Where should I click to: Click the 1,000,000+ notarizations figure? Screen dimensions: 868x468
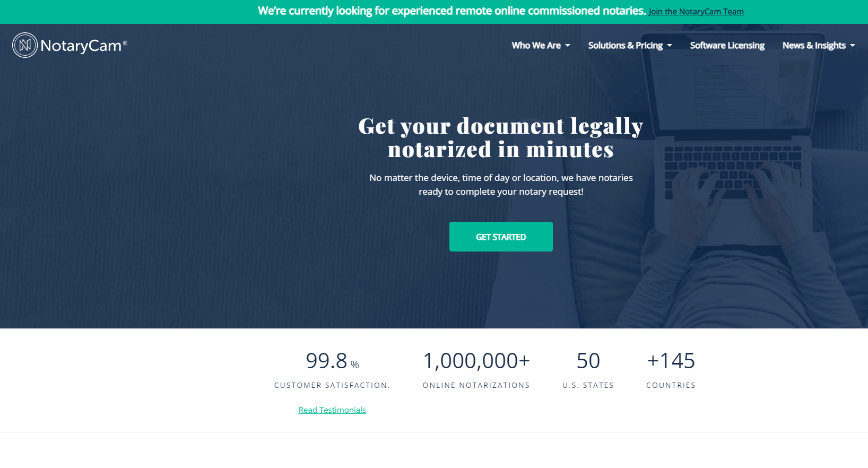point(476,361)
